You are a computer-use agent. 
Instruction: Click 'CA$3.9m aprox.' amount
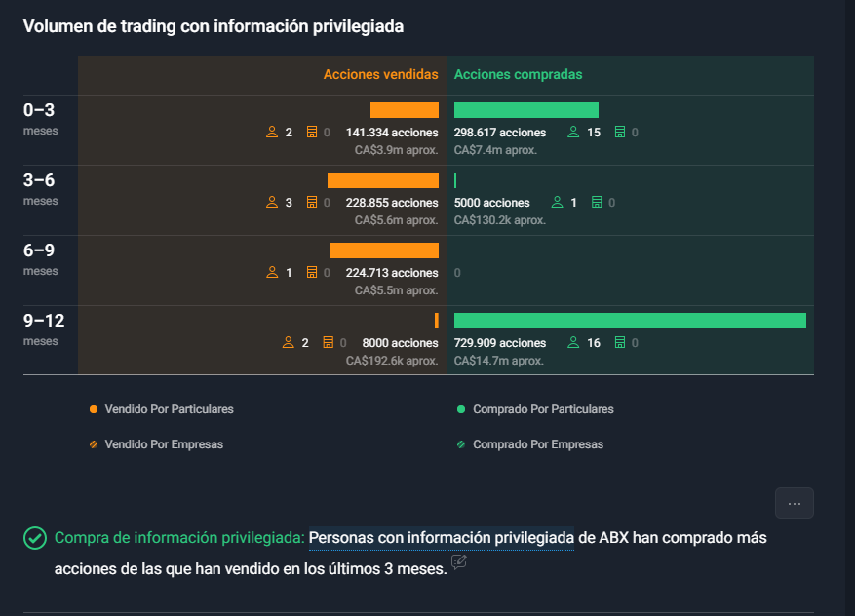(x=397, y=150)
